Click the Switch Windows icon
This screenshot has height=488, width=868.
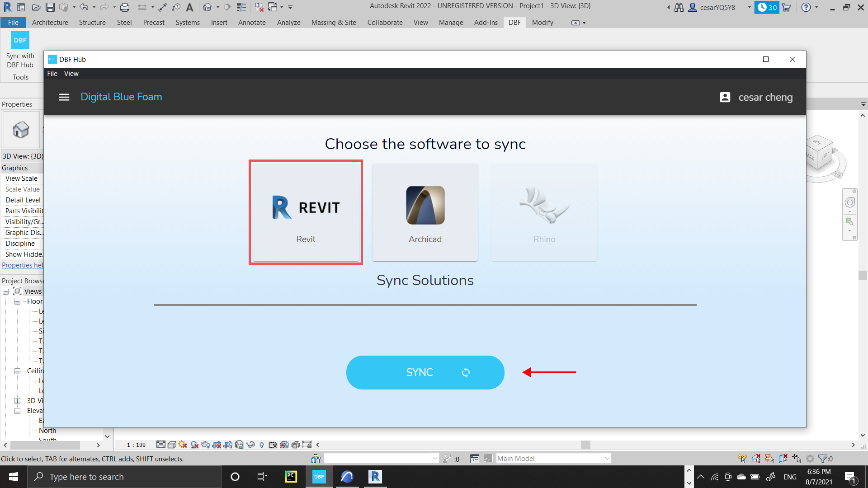273,7
